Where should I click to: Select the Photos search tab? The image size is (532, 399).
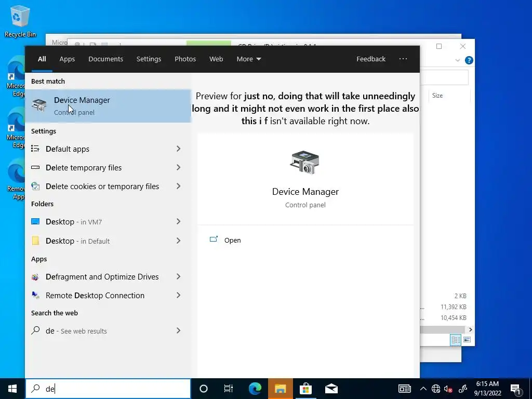185,59
